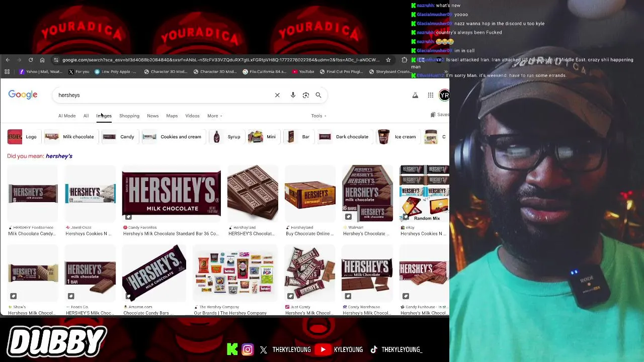The height and width of the screenshot is (362, 644).
Task: Open Yahoo Mail bookmark
Action: click(x=40, y=72)
